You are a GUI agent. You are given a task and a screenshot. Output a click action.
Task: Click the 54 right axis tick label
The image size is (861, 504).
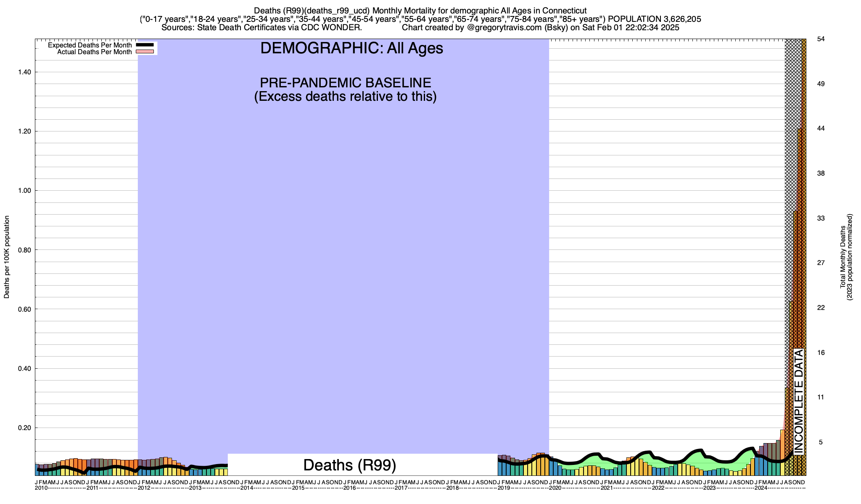[821, 39]
